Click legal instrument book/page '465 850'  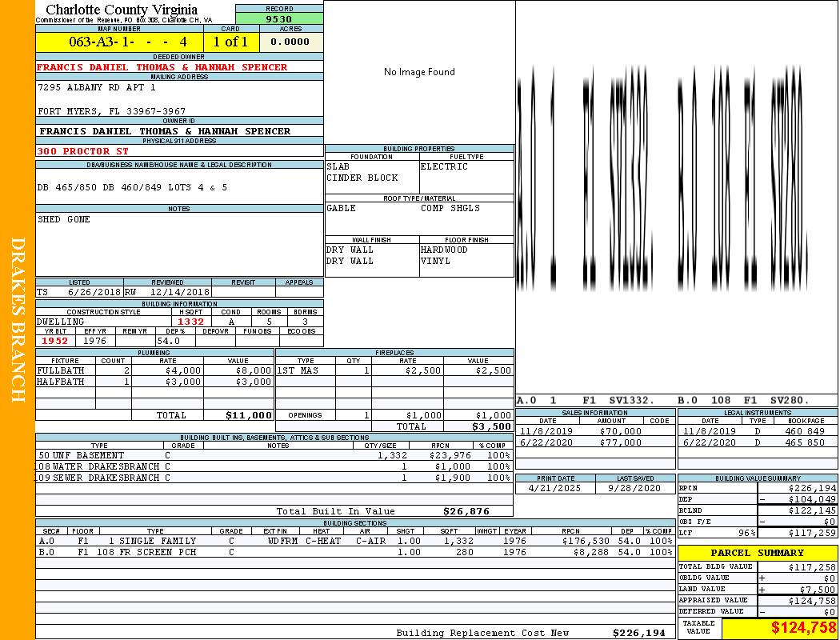coord(805,443)
